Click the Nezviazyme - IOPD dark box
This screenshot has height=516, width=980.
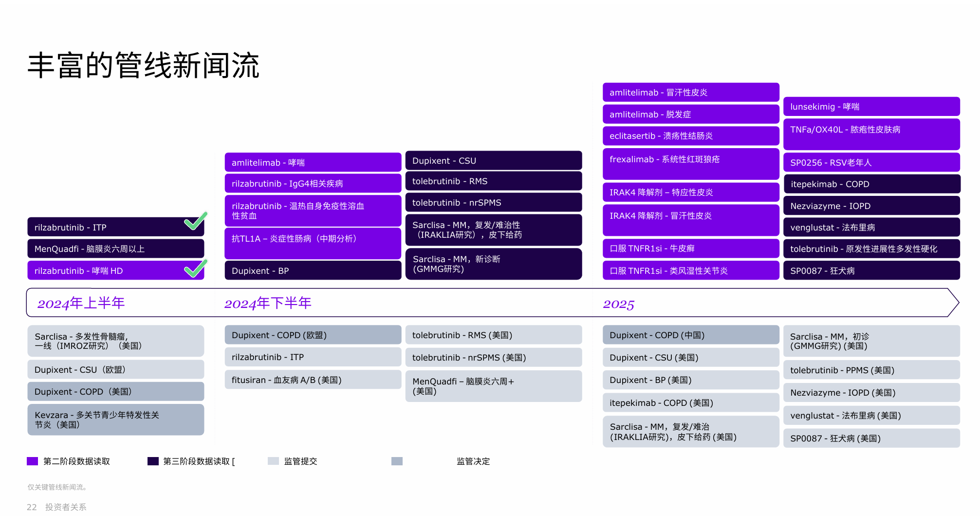tap(871, 206)
